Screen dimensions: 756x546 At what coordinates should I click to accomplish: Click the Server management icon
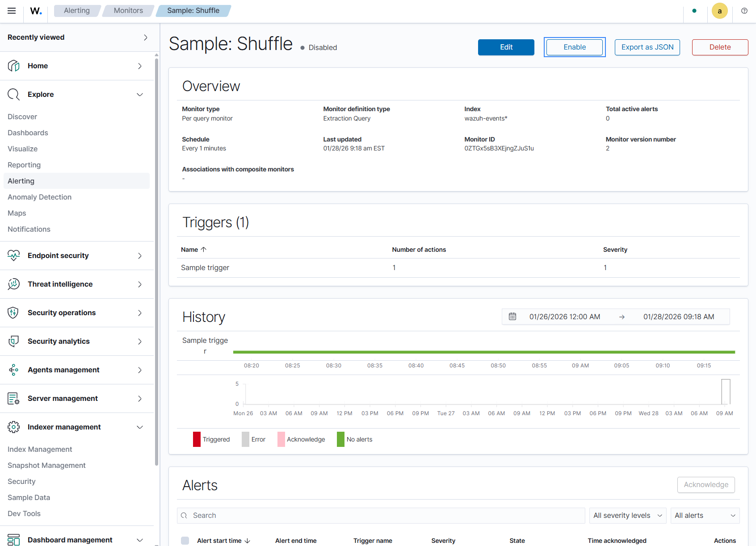point(13,398)
